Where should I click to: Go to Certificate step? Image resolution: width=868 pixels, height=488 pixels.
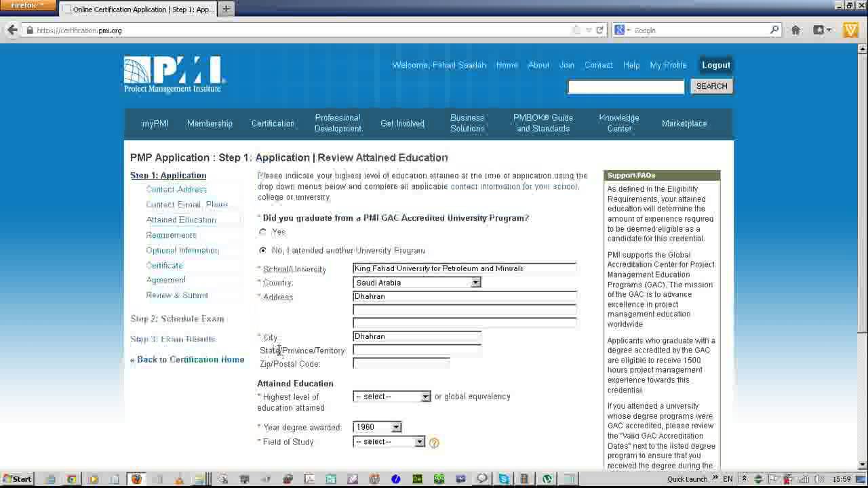point(164,266)
